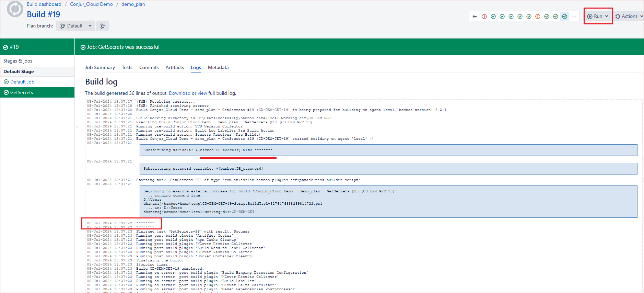Open the first failed build in history navigator

(x=484, y=16)
